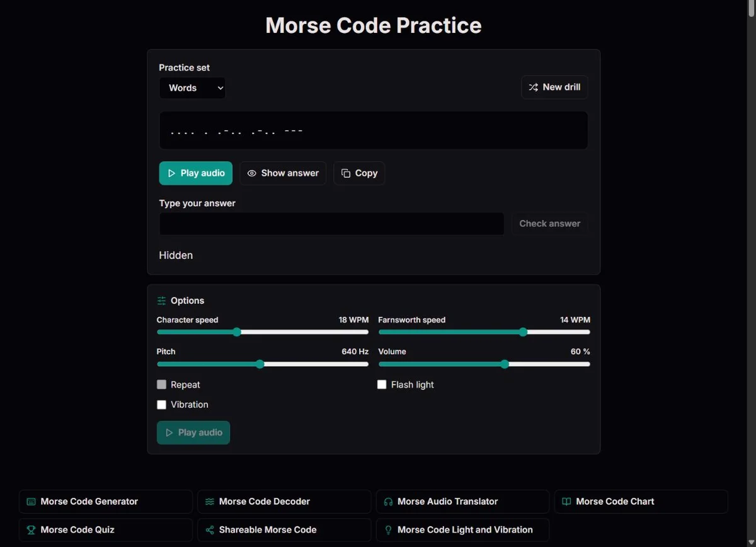The height and width of the screenshot is (547, 756).
Task: Click the morse code display text
Action: point(237,131)
